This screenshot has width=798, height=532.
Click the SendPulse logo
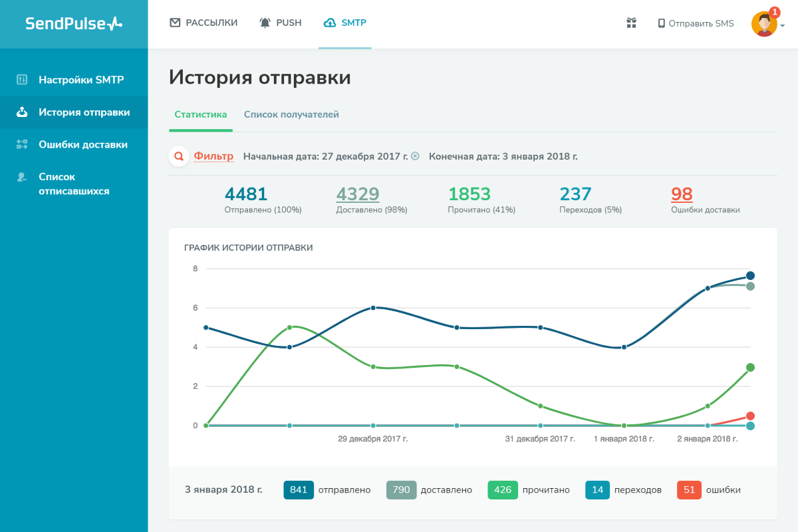pyautogui.click(x=74, y=23)
